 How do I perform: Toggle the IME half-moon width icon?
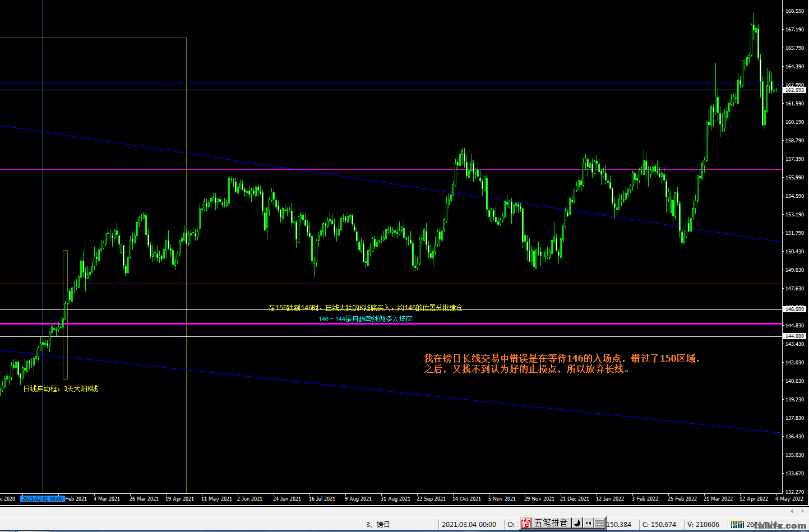click(x=577, y=523)
